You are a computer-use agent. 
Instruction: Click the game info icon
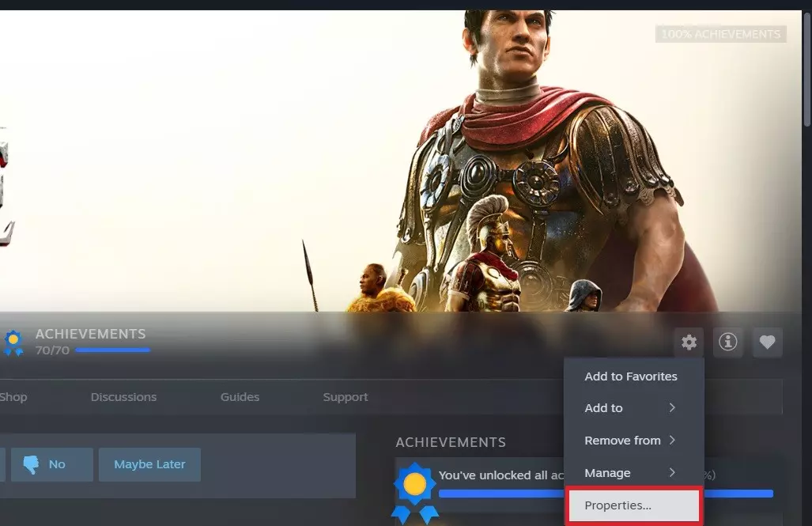(727, 342)
